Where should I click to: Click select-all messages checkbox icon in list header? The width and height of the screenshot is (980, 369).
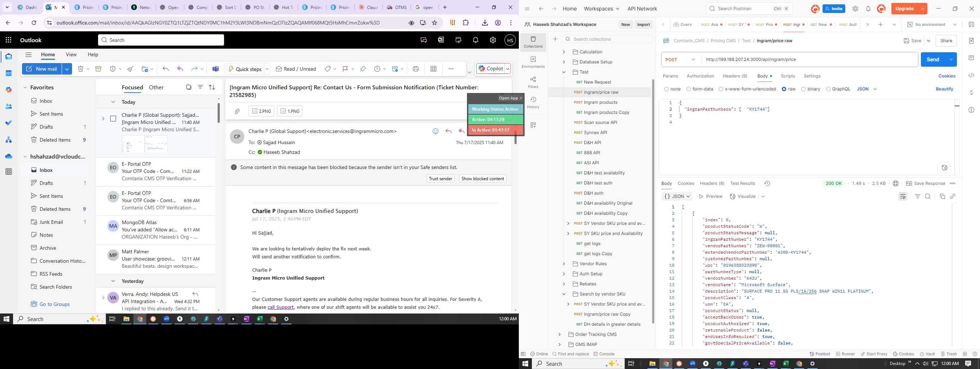[188, 87]
